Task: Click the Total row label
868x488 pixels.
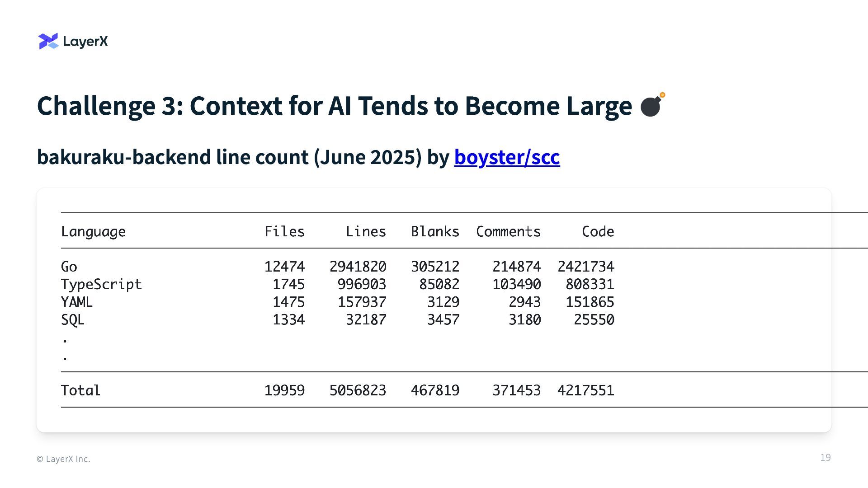Action: (81, 390)
